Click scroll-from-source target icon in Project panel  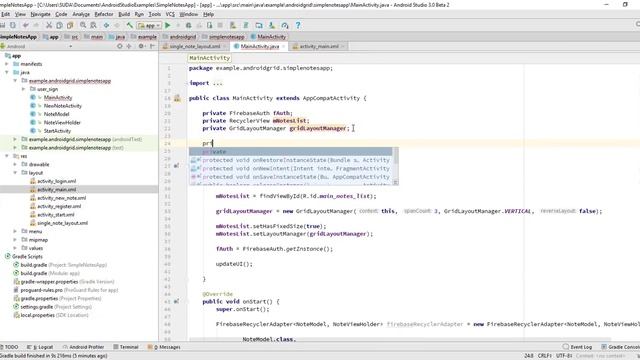coord(120,46)
